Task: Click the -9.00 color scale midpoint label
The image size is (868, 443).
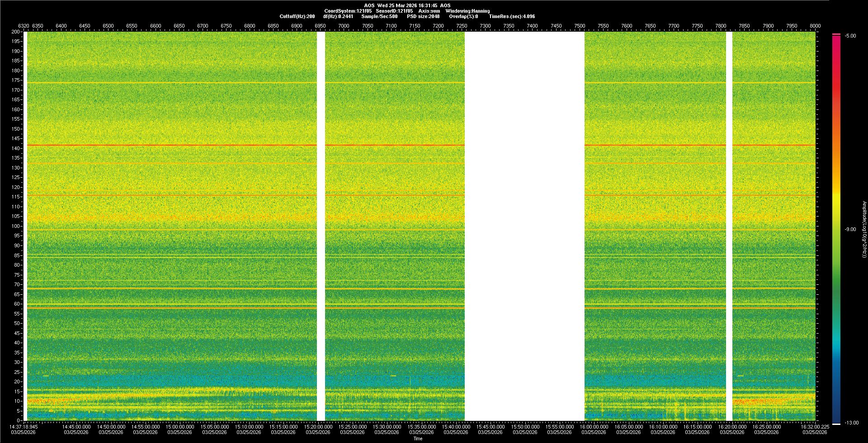Action: [850, 229]
